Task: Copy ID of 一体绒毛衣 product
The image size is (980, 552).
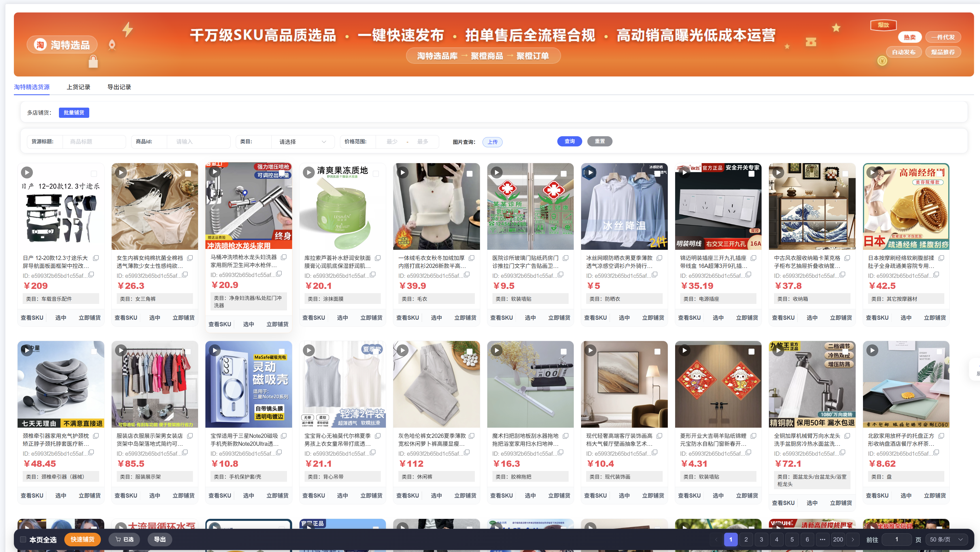Action: coord(467,275)
